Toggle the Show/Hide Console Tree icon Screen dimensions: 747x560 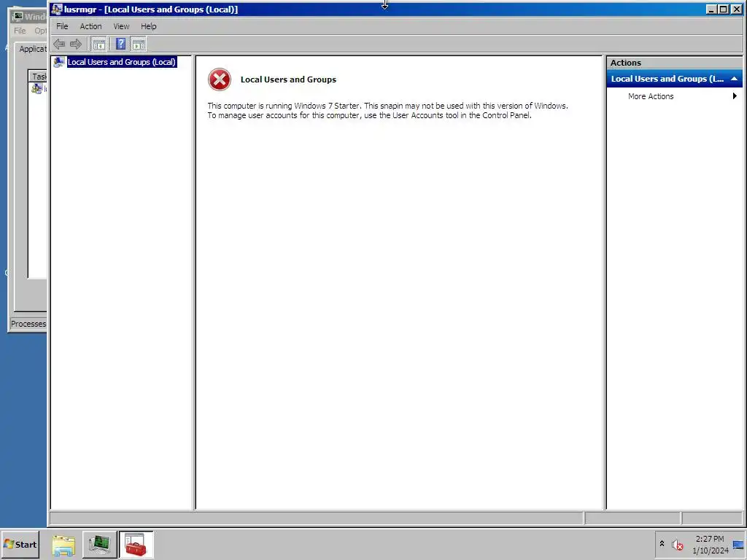coord(99,44)
